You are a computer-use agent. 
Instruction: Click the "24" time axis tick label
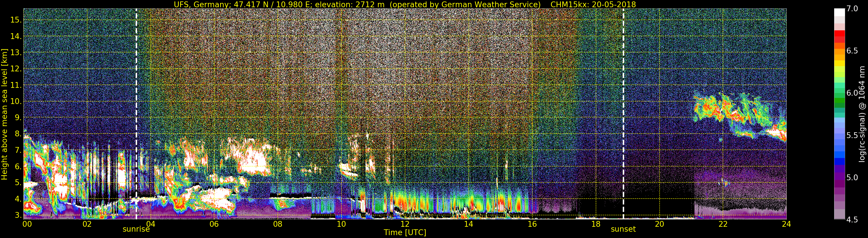(786, 224)
